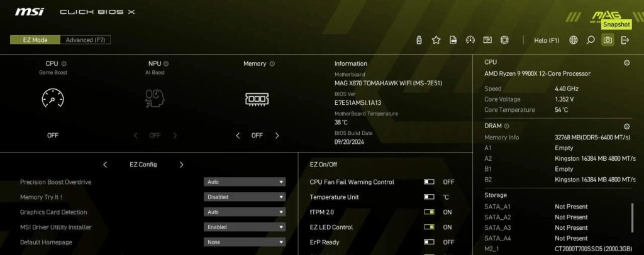Click left arrow beside NPU OFF

pyautogui.click(x=136, y=135)
